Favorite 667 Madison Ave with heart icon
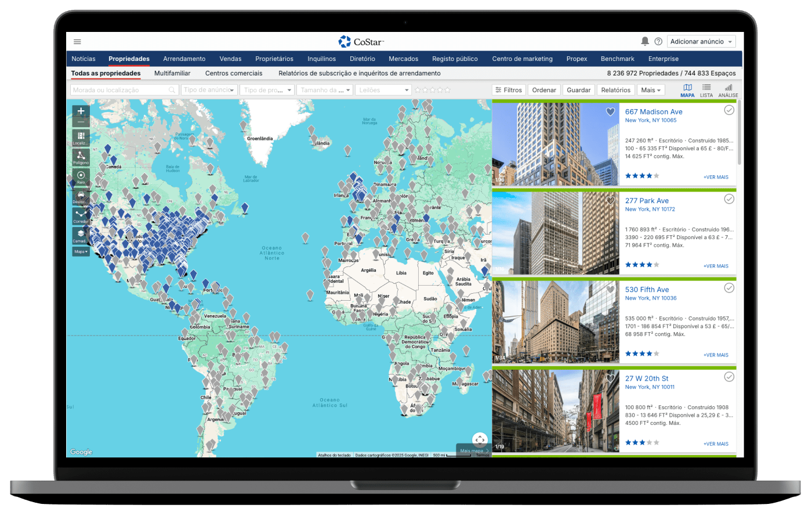Screen dimensions: 812x519 click(x=610, y=112)
